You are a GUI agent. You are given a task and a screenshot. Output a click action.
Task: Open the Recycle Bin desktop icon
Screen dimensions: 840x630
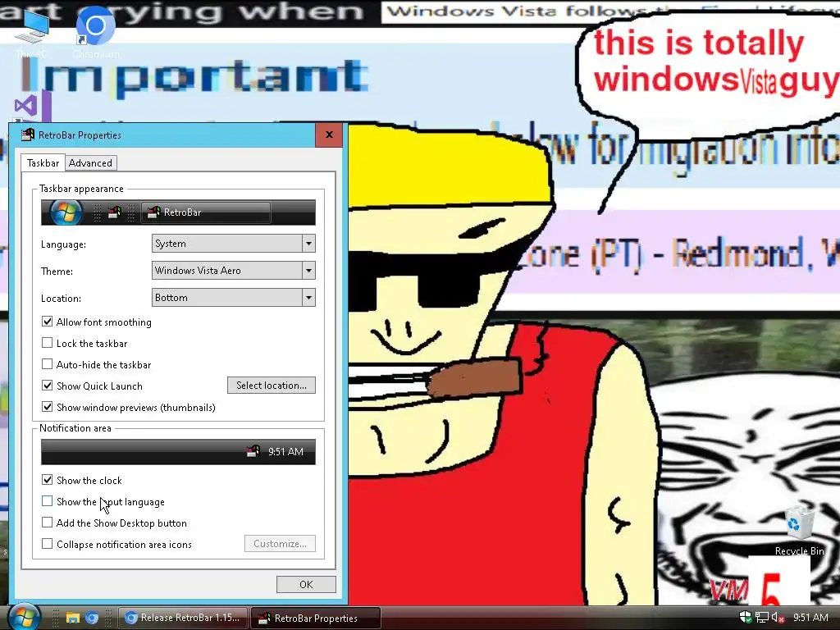[799, 531]
